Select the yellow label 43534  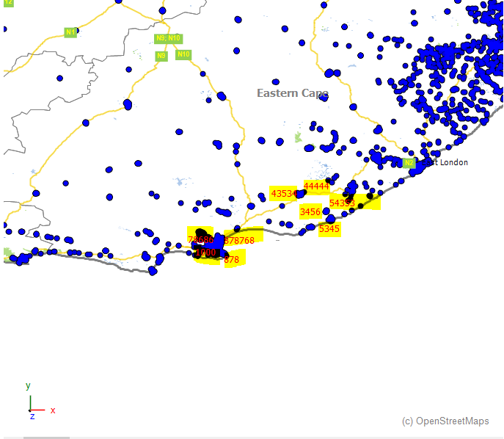(x=284, y=194)
